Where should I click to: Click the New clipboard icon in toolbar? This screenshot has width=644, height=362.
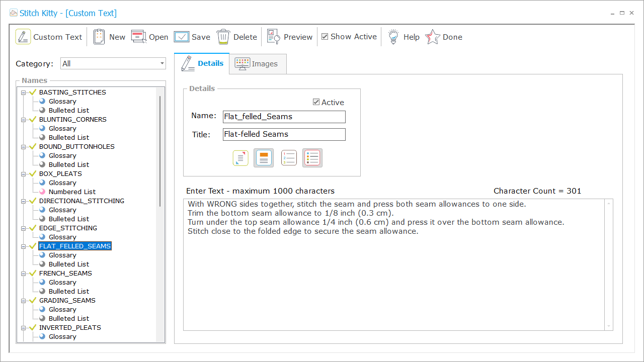(x=99, y=37)
